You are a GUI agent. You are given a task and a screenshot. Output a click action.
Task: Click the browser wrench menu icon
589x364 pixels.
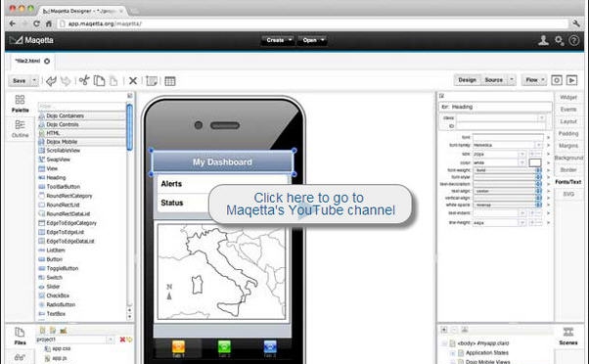[576, 23]
